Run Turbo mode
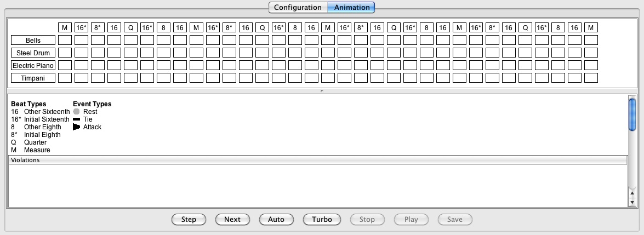Screen dimensions: 644x235 pyautogui.click(x=322, y=219)
